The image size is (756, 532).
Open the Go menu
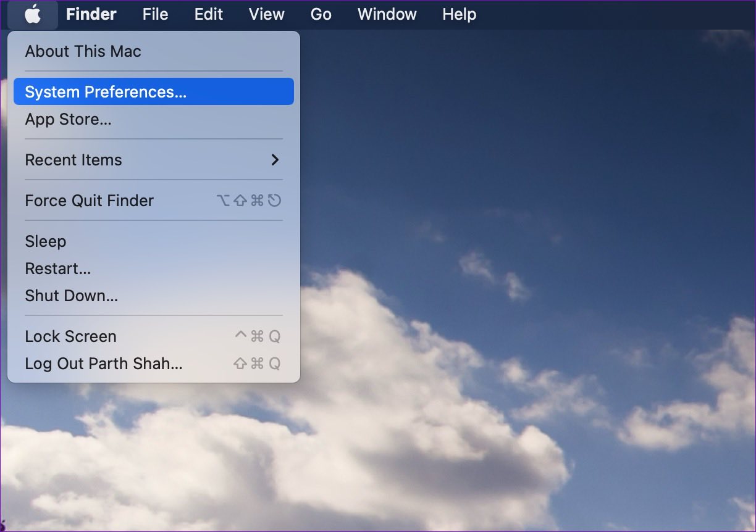(321, 14)
